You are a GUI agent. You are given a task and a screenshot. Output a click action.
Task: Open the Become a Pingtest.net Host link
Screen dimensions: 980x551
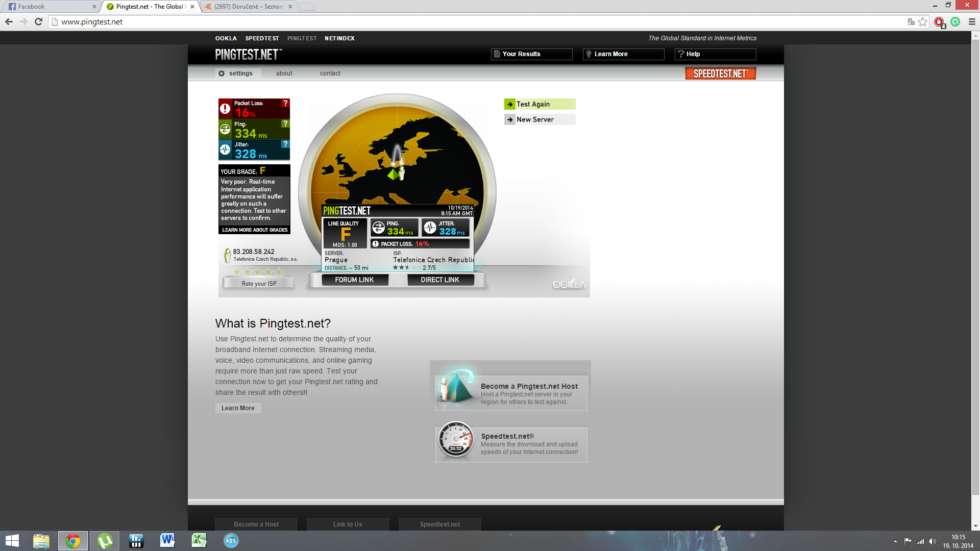click(x=529, y=386)
